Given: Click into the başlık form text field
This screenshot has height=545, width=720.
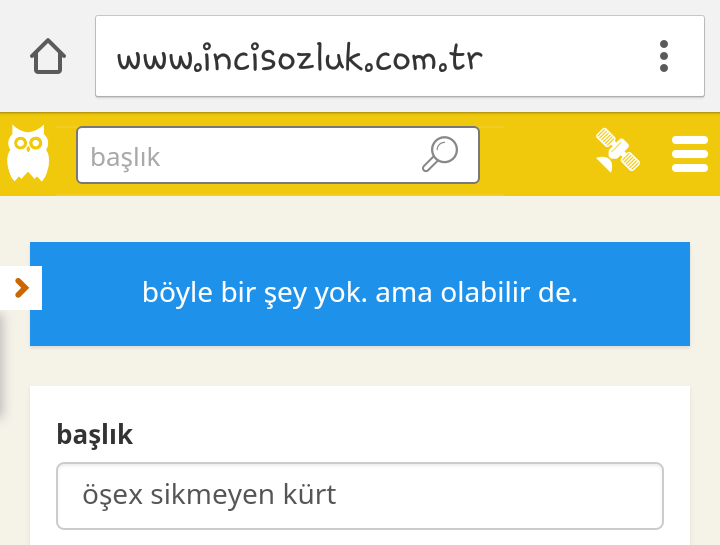Looking at the screenshot, I should (360, 496).
